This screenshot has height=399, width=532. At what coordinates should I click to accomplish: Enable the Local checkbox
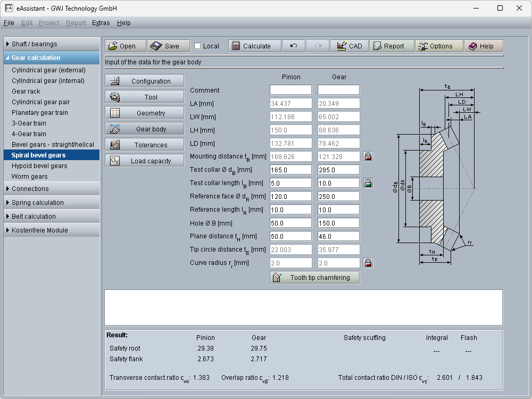click(198, 46)
